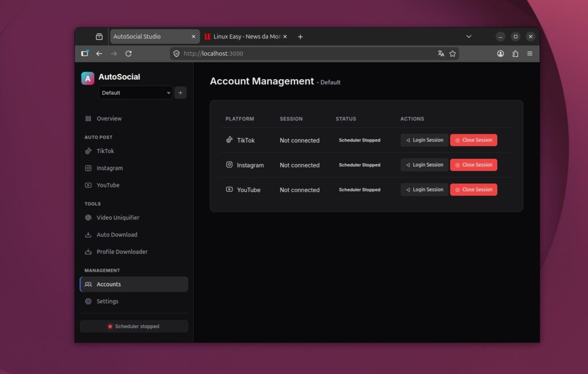Close the AutoSocial Studio tab
588x374 pixels.
(x=194, y=37)
